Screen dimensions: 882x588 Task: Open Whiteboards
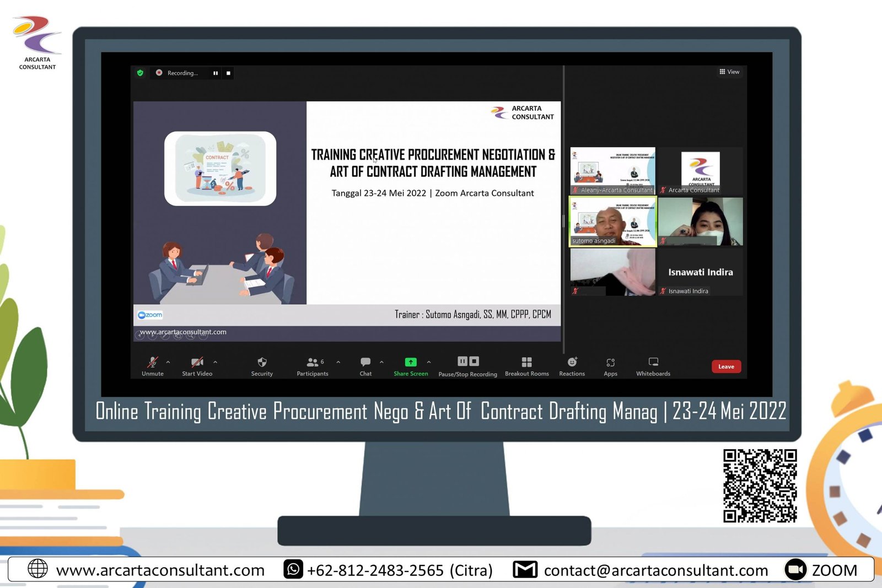point(653,363)
